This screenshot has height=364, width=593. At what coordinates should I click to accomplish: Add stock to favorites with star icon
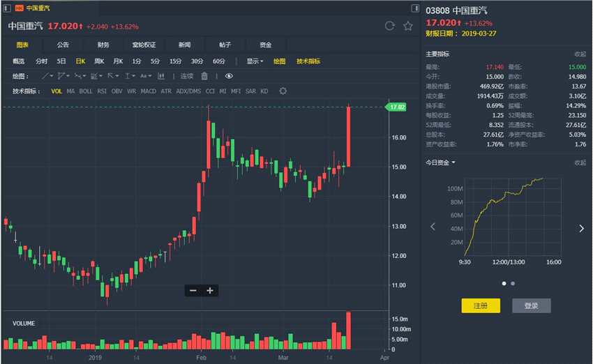coord(407,26)
